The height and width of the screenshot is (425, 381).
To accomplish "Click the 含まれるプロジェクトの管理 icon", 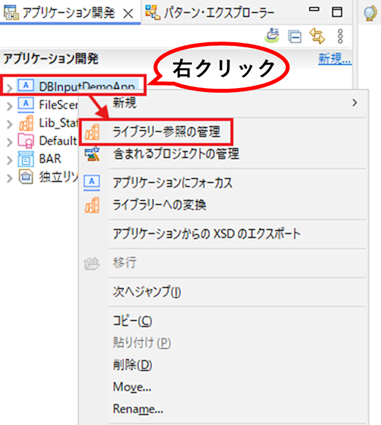I will (92, 154).
